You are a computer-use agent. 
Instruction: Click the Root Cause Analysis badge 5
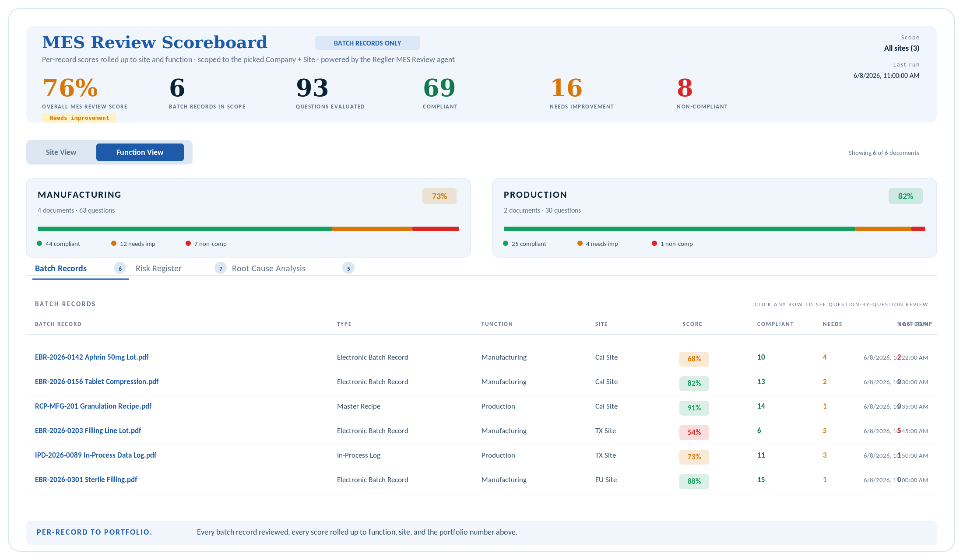tap(348, 268)
